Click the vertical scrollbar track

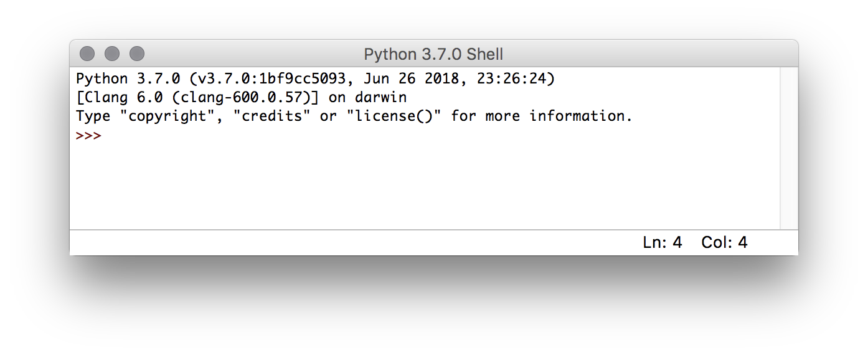pyautogui.click(x=789, y=148)
